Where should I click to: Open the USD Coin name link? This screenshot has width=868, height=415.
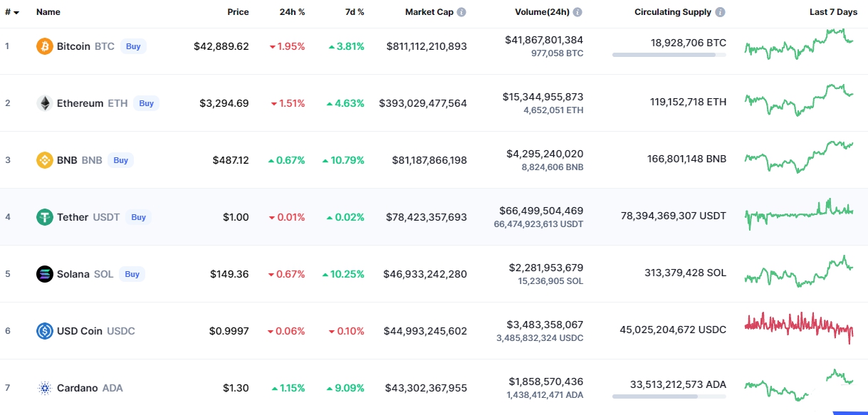coord(80,331)
